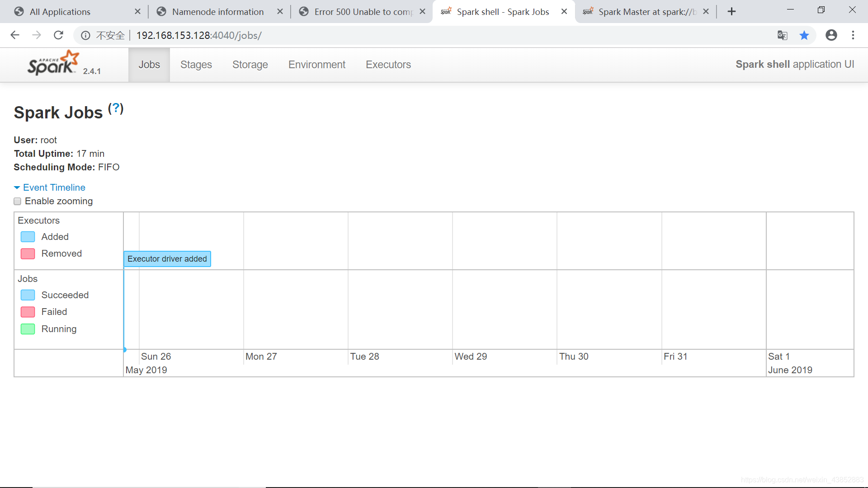Click the Running jobs color swatch
Image resolution: width=868 pixels, height=488 pixels.
point(28,329)
